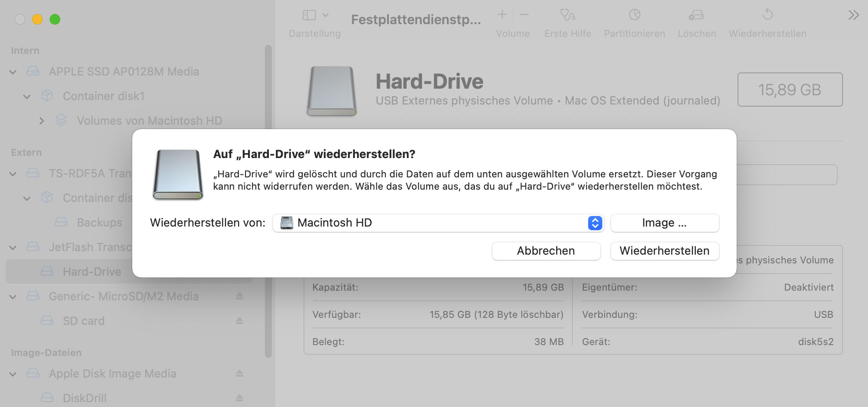Viewport: 868px width, 407px height.
Task: Click the Image ... button
Action: tap(665, 223)
